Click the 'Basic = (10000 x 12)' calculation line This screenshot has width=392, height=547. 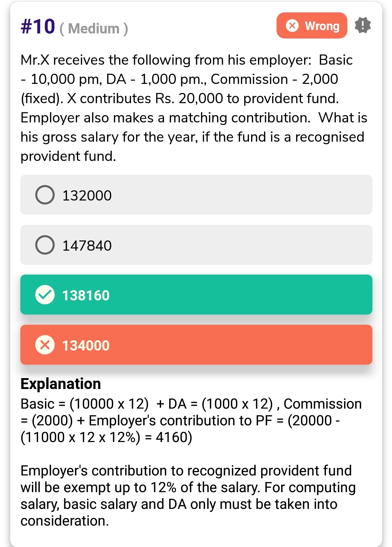point(84,404)
